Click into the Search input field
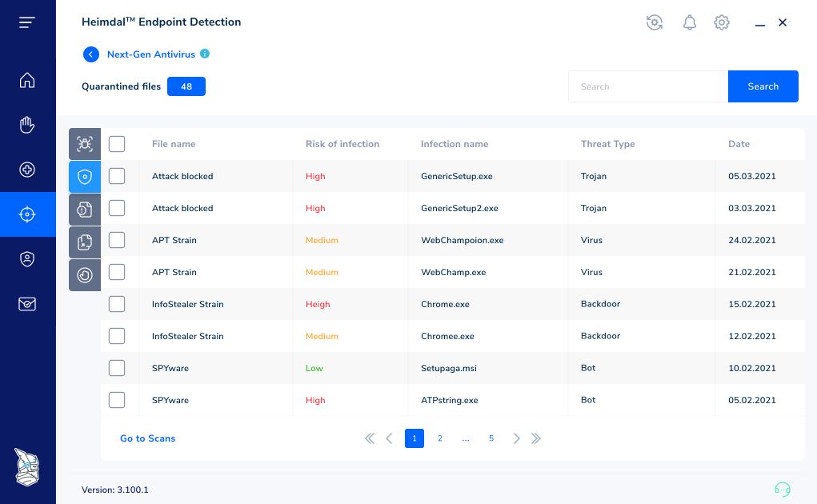The image size is (817, 504). 648,86
